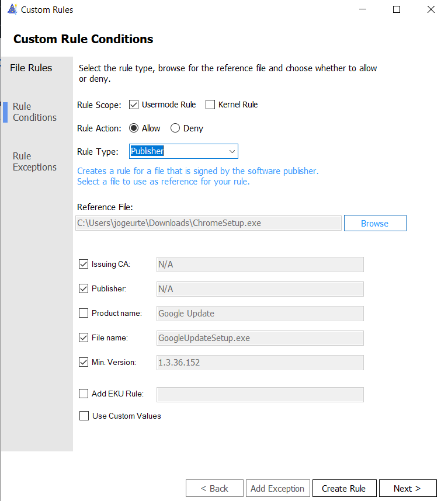Click Next to continue the wizard

coord(408,488)
